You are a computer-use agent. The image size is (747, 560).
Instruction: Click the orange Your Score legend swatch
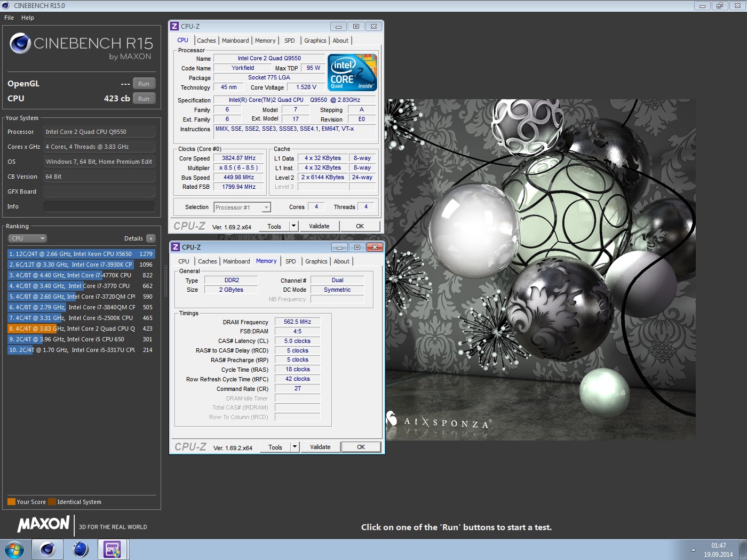(11, 501)
